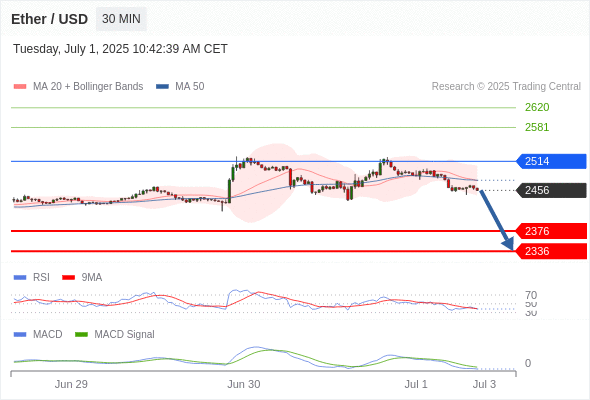Click the MACD blue legend swatch

tap(20, 335)
